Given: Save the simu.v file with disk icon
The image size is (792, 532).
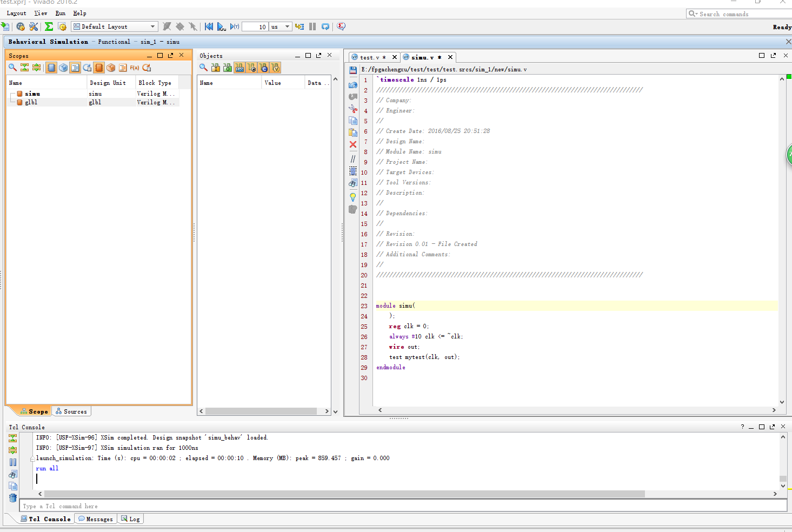Looking at the screenshot, I should (x=353, y=70).
